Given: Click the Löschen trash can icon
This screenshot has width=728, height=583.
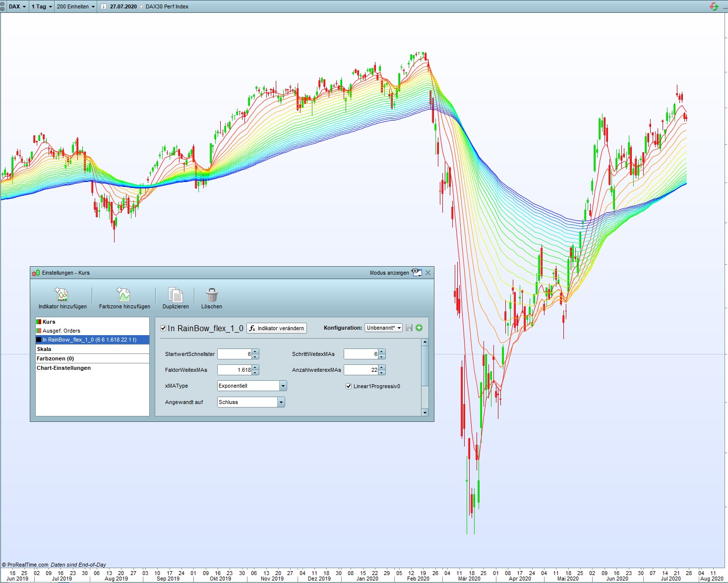Looking at the screenshot, I should point(212,295).
